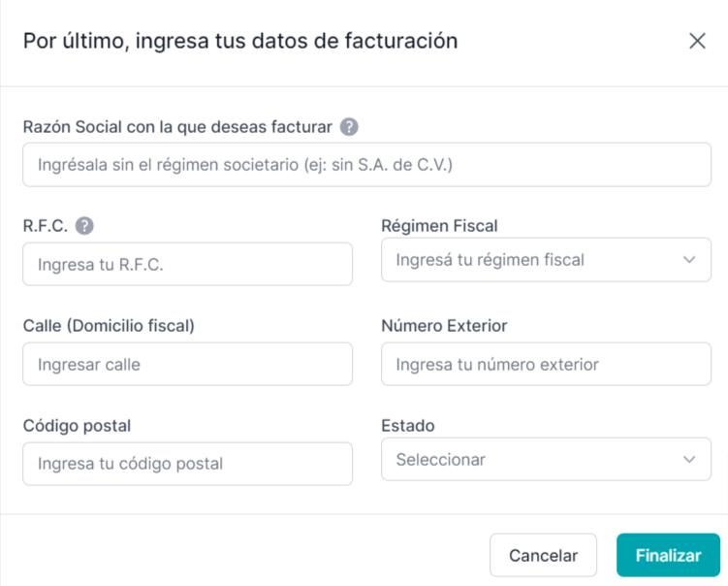Click the 'Razón Social con la que deseas facturar' label
The image size is (728, 586).
pos(177,127)
